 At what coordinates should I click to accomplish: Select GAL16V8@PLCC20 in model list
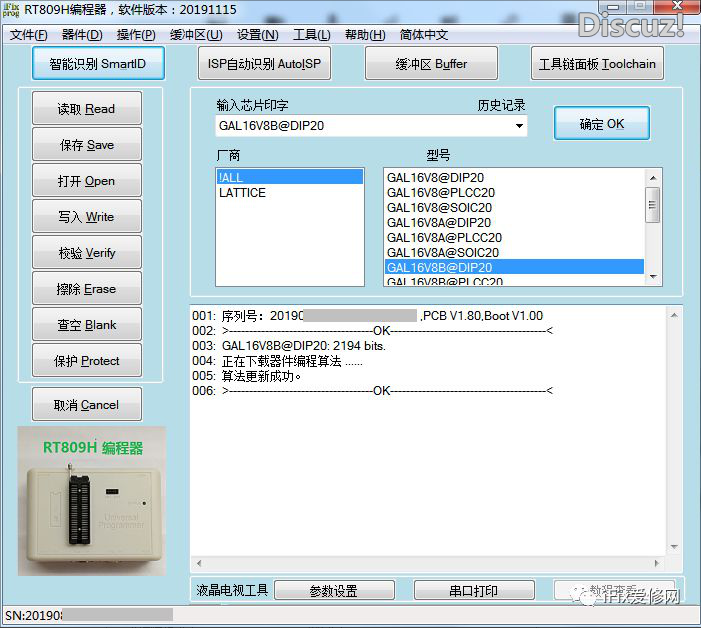pyautogui.click(x=514, y=193)
